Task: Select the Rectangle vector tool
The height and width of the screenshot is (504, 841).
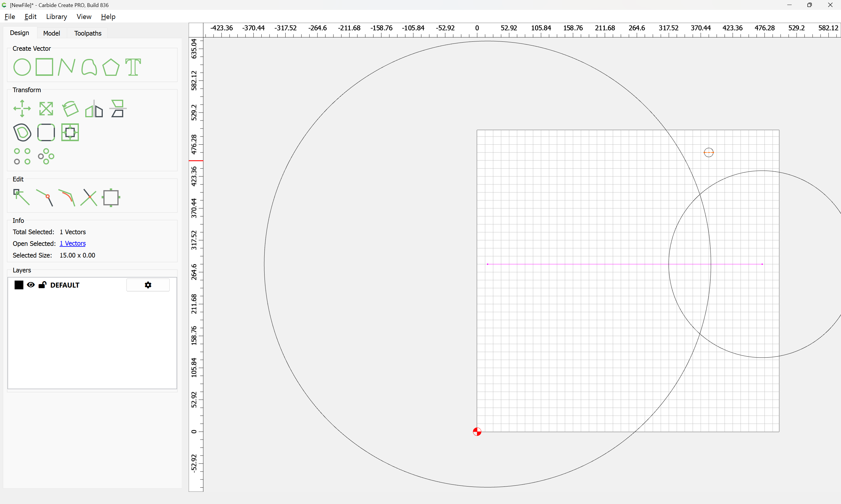Action: pos(44,67)
